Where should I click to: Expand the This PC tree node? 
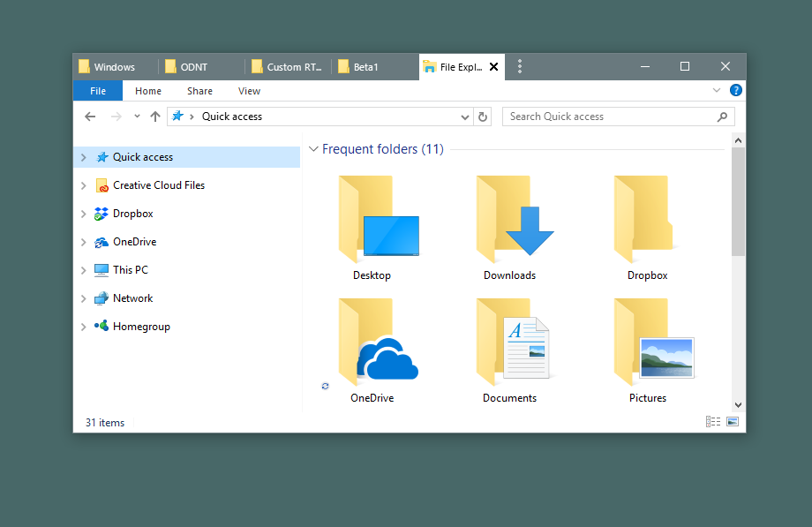click(84, 269)
